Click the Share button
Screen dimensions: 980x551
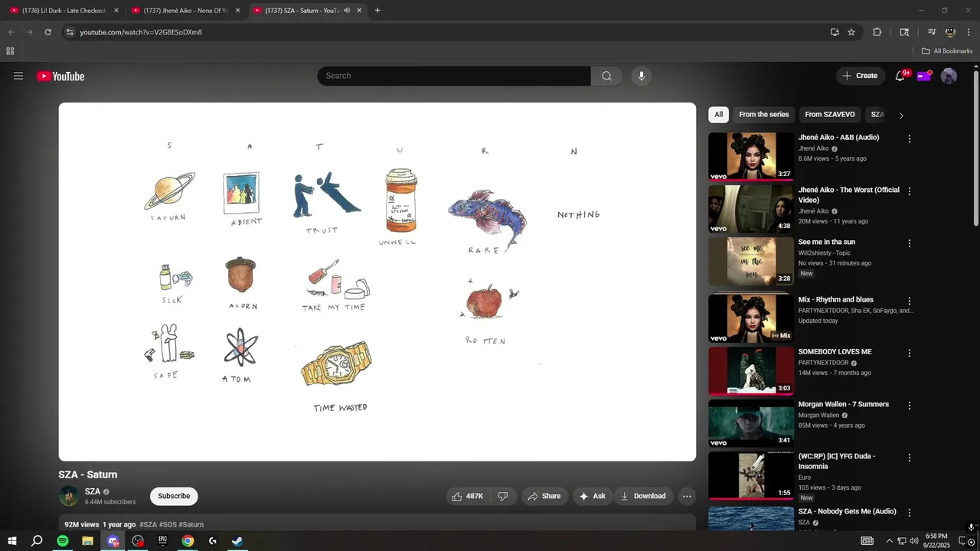click(x=544, y=496)
